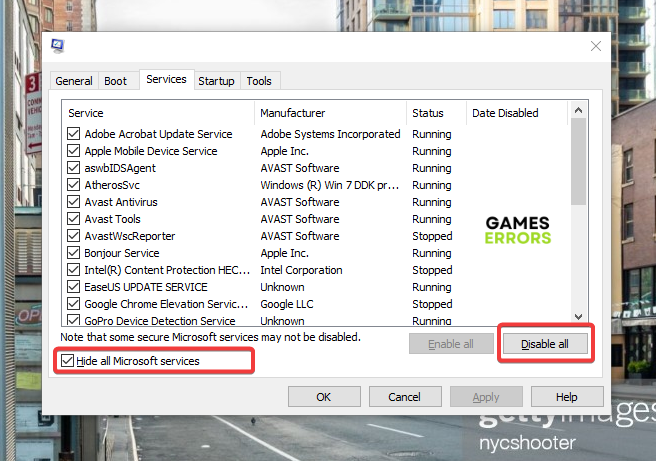Toggle Hide all Microsoft services checkbox
Screen dimensions: 656x461
pos(68,361)
